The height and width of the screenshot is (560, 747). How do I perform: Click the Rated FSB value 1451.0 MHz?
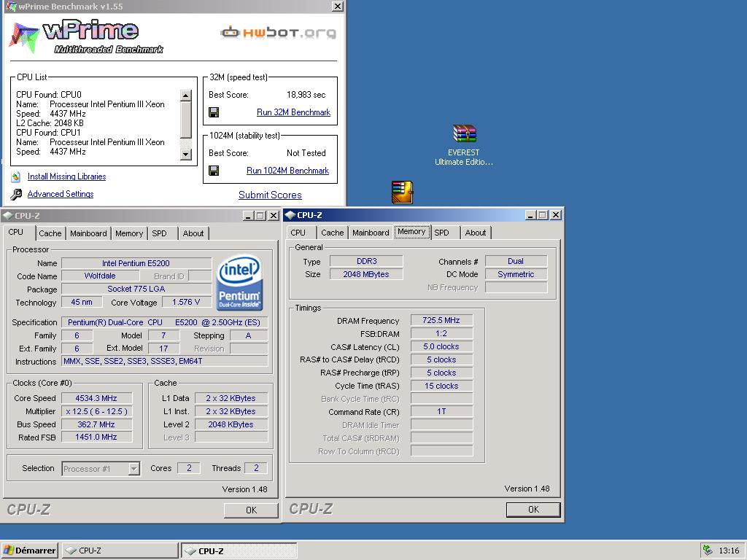(97, 437)
